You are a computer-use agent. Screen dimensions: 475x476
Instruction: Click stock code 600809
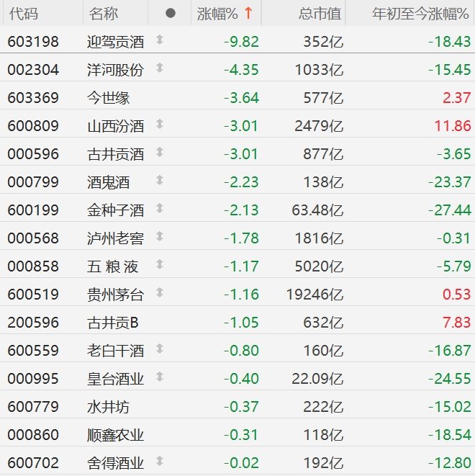click(x=33, y=126)
